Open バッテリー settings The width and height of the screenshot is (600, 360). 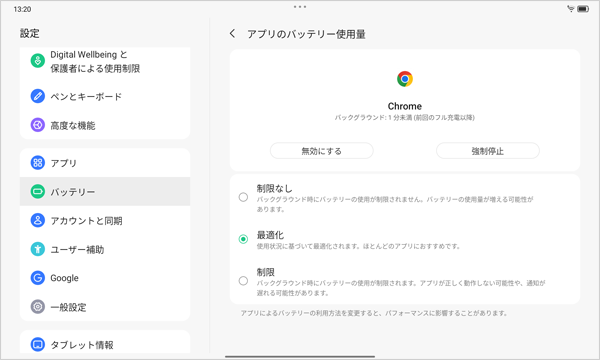coord(105,191)
